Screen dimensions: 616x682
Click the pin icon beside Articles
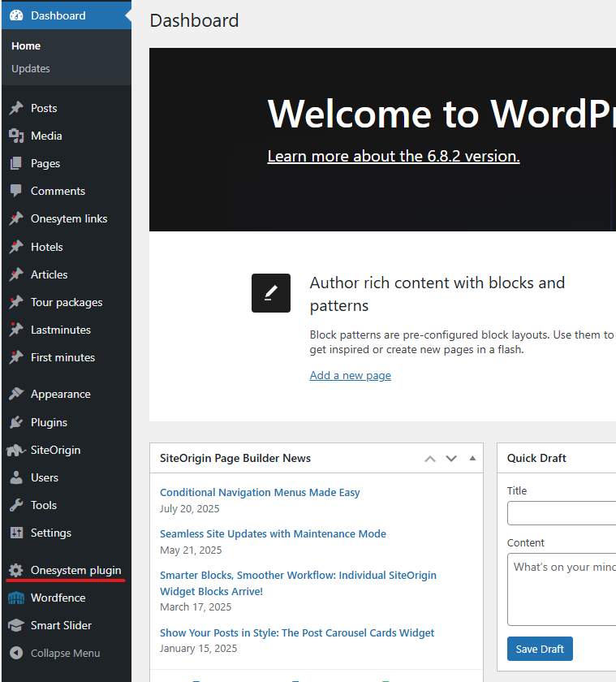tap(16, 274)
